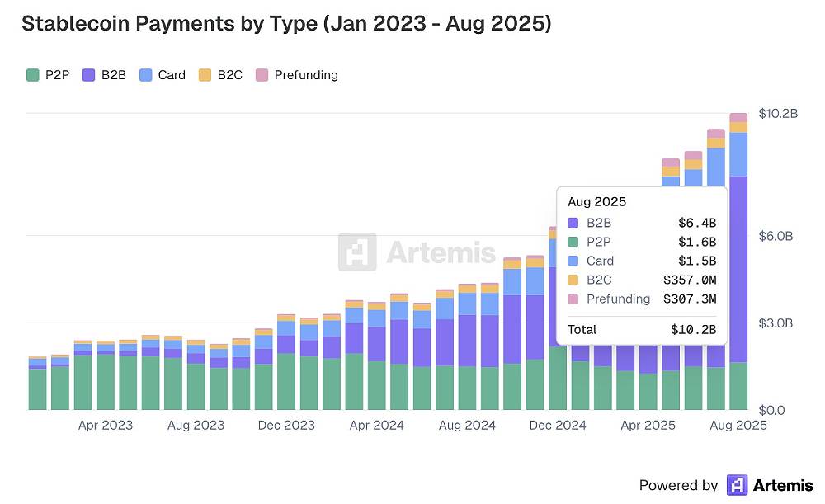Click the orange B2C swatch in the tooltip
Screen dimensions: 825x504
pyautogui.click(x=574, y=280)
